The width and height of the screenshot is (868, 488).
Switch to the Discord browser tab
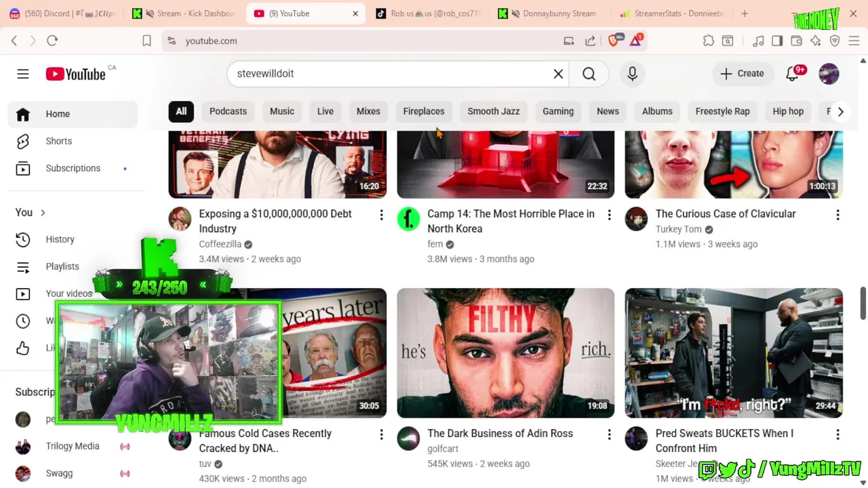(x=62, y=14)
